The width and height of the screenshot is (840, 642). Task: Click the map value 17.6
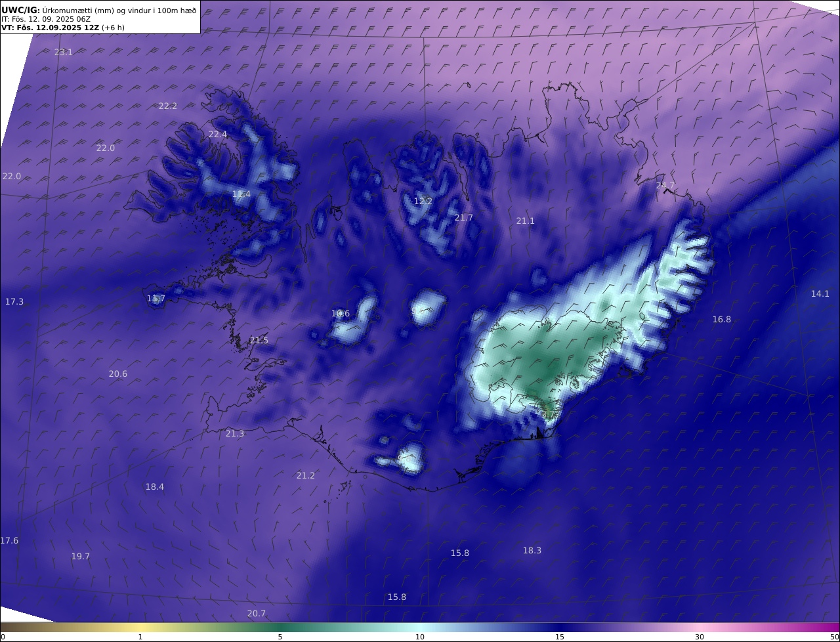9,540
